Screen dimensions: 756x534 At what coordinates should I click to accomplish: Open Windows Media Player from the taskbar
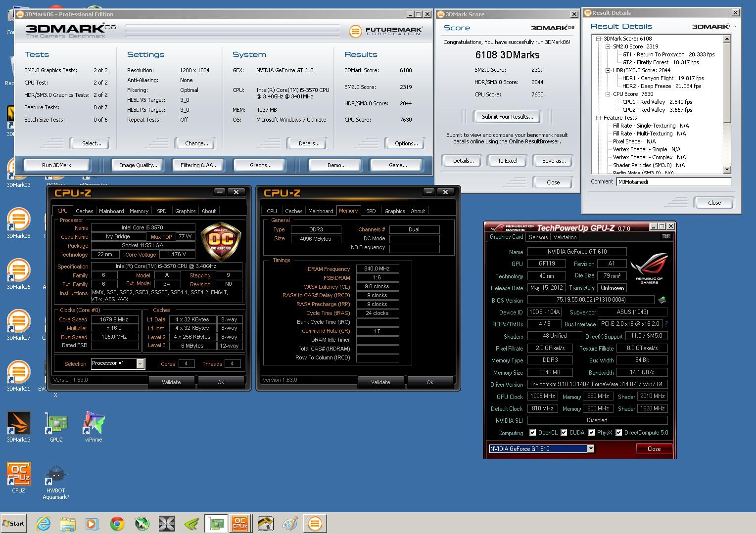pyautogui.click(x=93, y=523)
